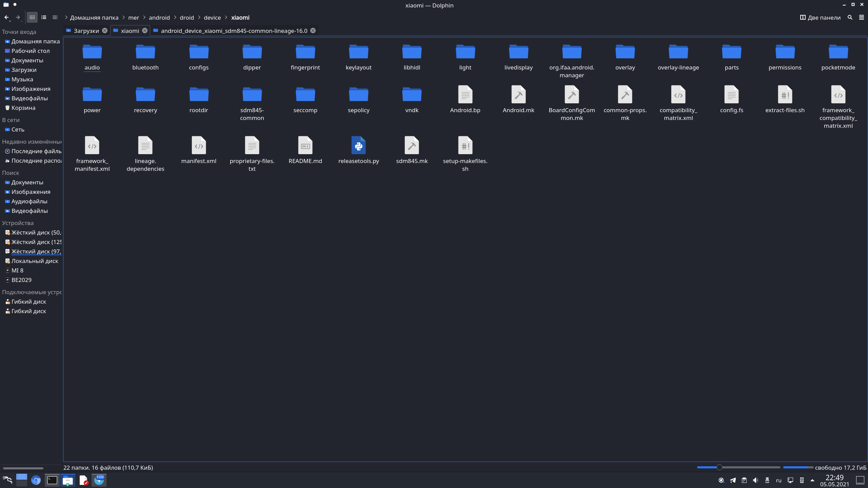The width and height of the screenshot is (868, 488).
Task: Click the ru keyboard layout indicator
Action: coord(778,480)
